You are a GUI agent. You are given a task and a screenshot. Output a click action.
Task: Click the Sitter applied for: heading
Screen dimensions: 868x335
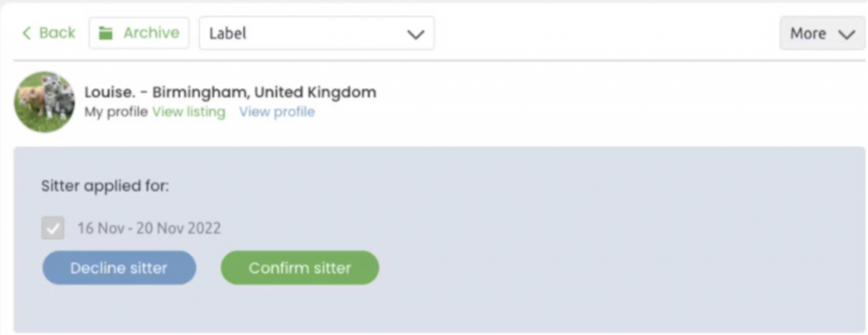(x=105, y=186)
